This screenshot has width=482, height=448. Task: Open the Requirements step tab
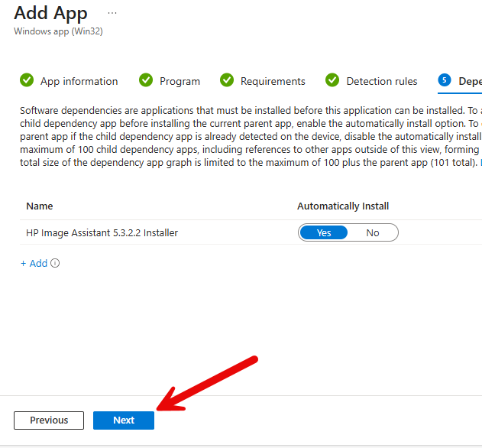(x=273, y=81)
